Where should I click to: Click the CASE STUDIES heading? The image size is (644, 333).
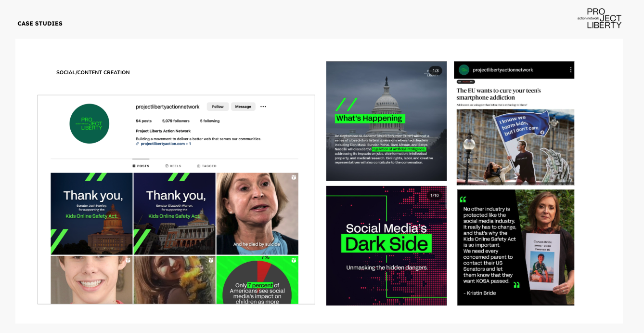(x=40, y=24)
